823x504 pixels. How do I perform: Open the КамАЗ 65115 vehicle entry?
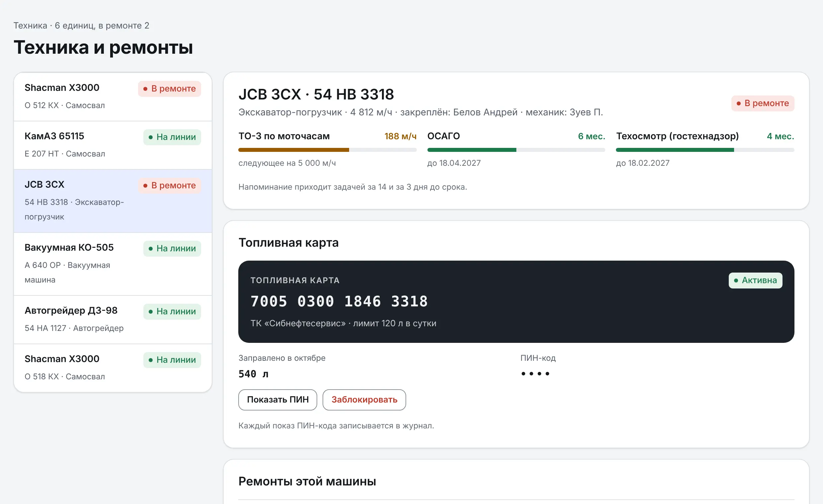click(113, 145)
